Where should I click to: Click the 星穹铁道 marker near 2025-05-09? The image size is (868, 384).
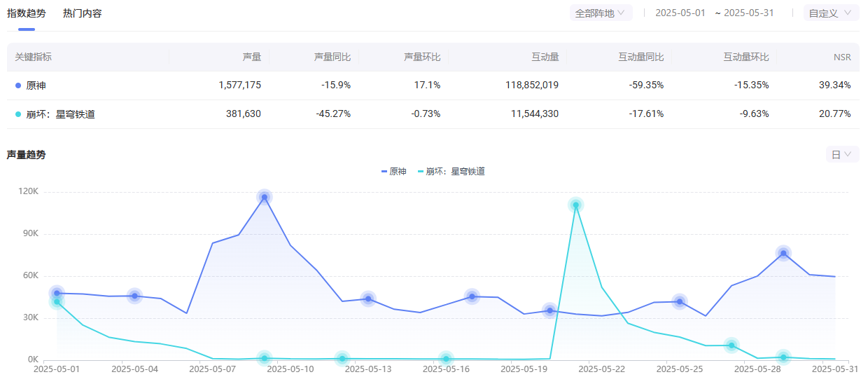click(x=264, y=358)
